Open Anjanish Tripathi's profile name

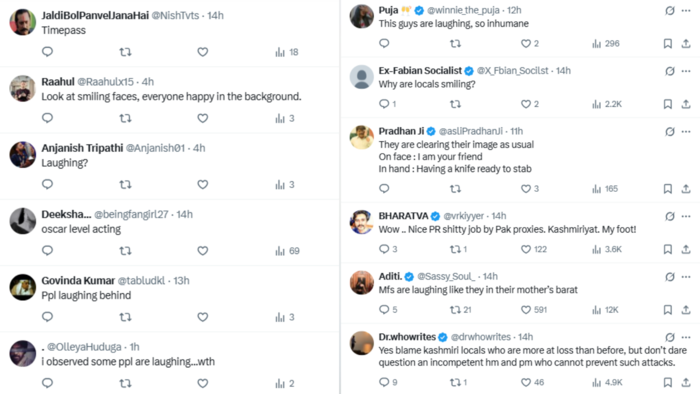[82, 148]
